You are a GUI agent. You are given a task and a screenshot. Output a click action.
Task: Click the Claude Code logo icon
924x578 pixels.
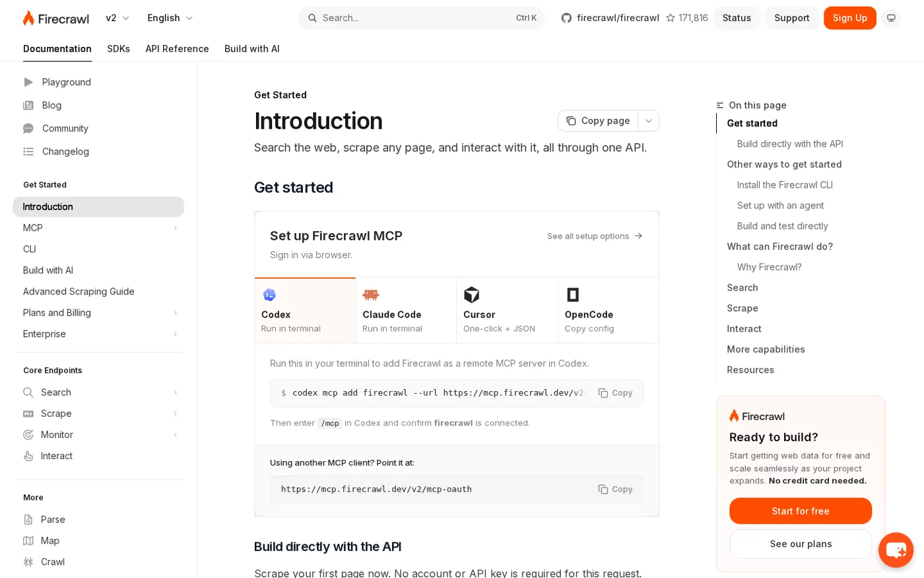(371, 295)
